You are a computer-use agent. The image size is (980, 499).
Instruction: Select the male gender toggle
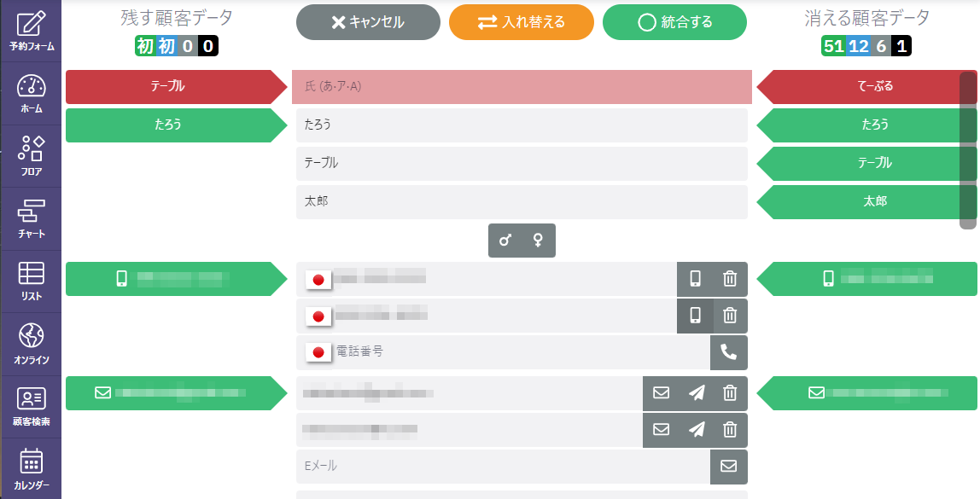tap(505, 241)
